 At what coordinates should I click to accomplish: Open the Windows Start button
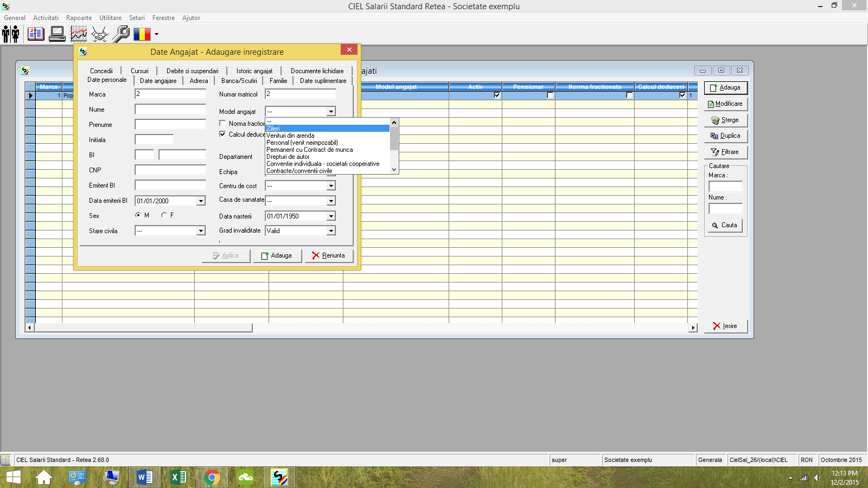pos(13,477)
